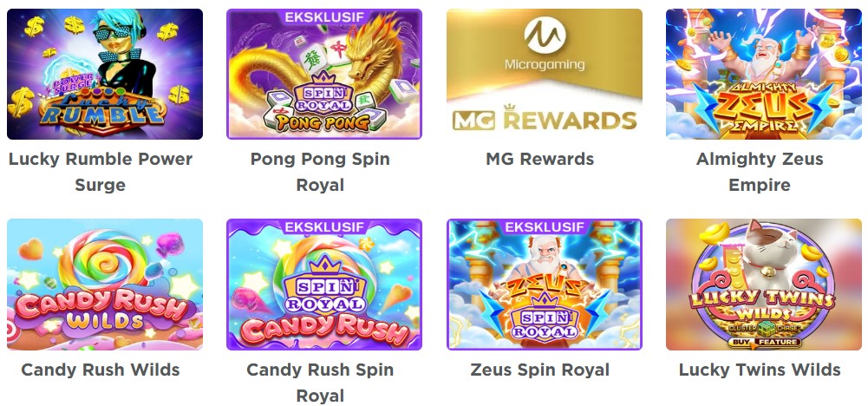868x406 pixels.
Task: Open the Pong Pong Spin Royal dragon thumbnail
Action: point(324,74)
